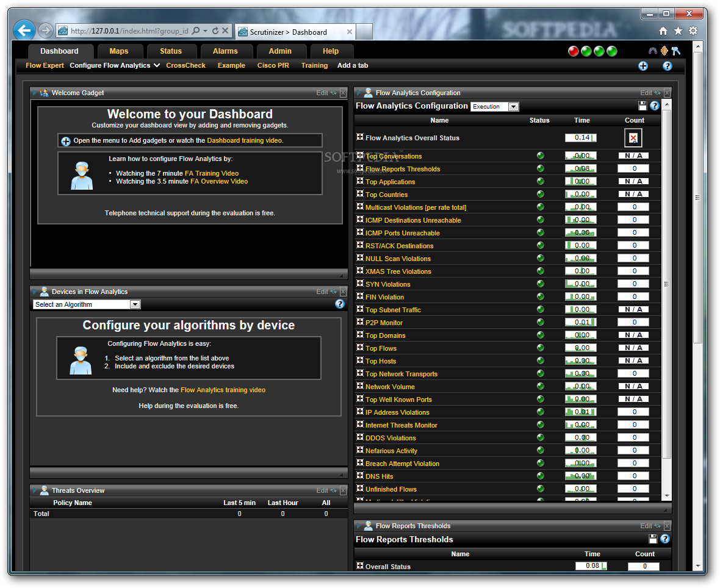Click plus icon beside 'Open the menu to Add gadgets'
Image resolution: width=720 pixels, height=588 pixels.
[x=66, y=142]
